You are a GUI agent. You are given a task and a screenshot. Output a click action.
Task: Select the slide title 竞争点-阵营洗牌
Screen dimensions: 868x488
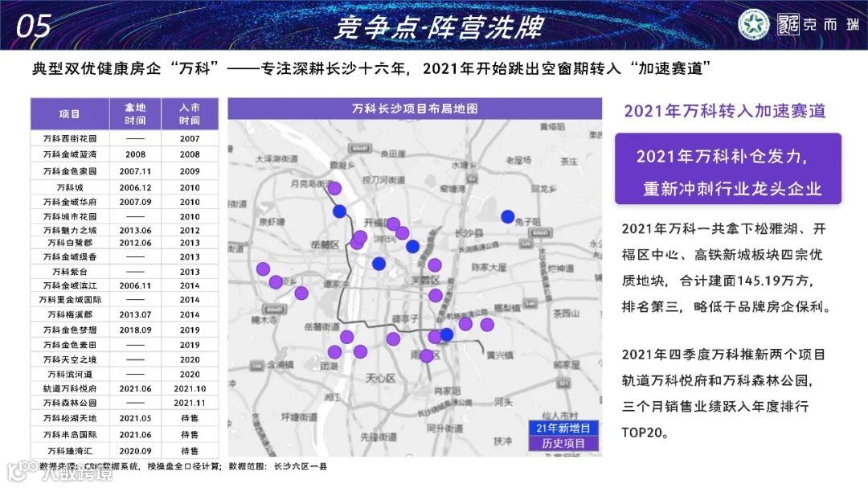(x=440, y=27)
